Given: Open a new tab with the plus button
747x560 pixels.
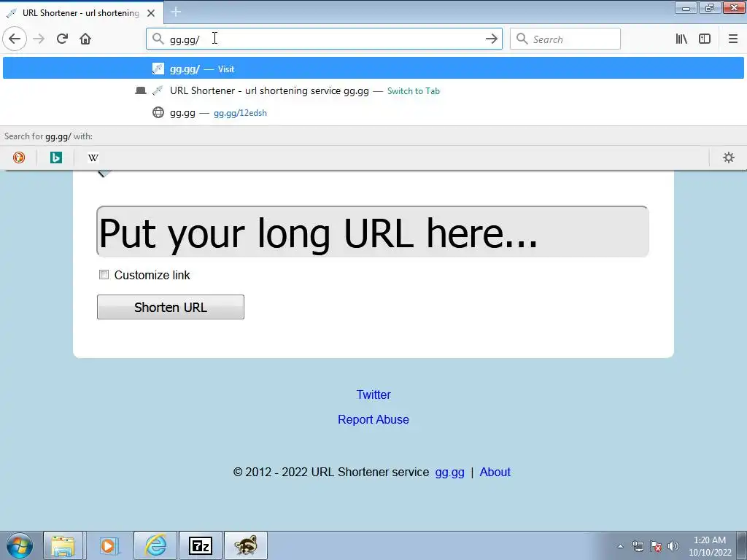Looking at the screenshot, I should click(176, 12).
